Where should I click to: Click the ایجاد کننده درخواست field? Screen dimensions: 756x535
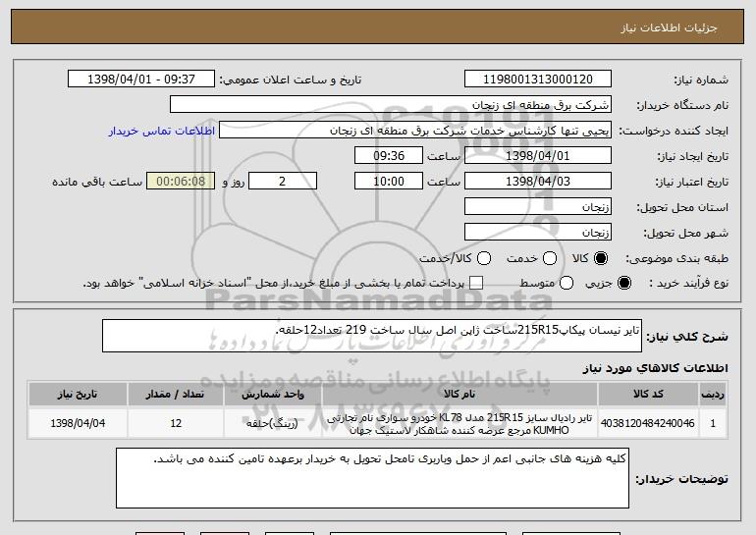[x=415, y=131]
